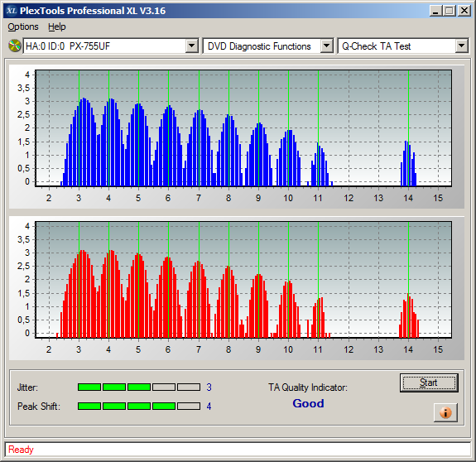Expand the DVD Diagnostic Functions dropdown arrow

[x=327, y=46]
